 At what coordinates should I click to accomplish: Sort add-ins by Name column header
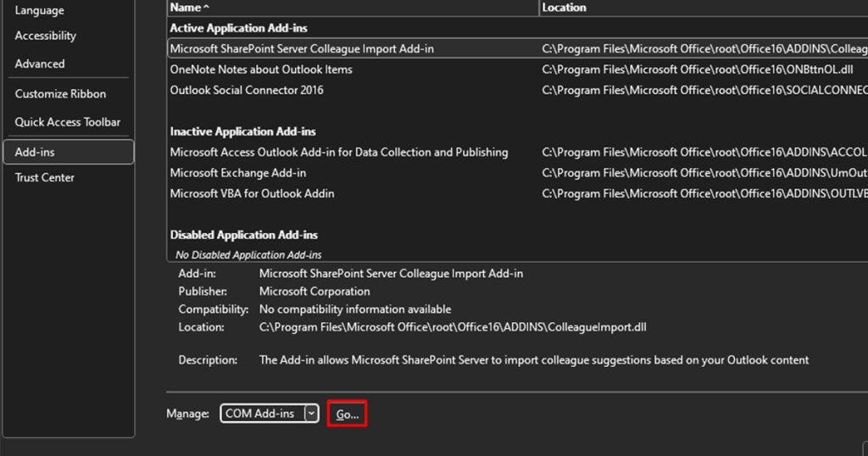[x=353, y=8]
